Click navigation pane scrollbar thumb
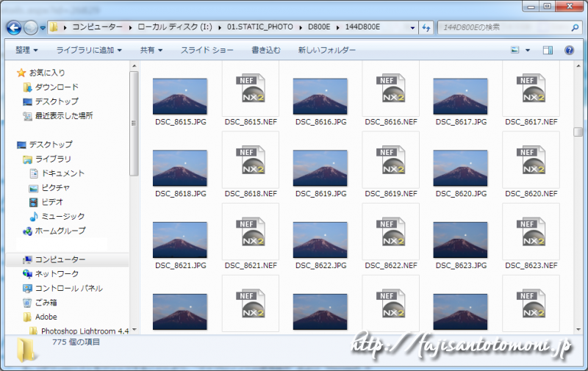The height and width of the screenshot is (371, 588). tap(134, 123)
